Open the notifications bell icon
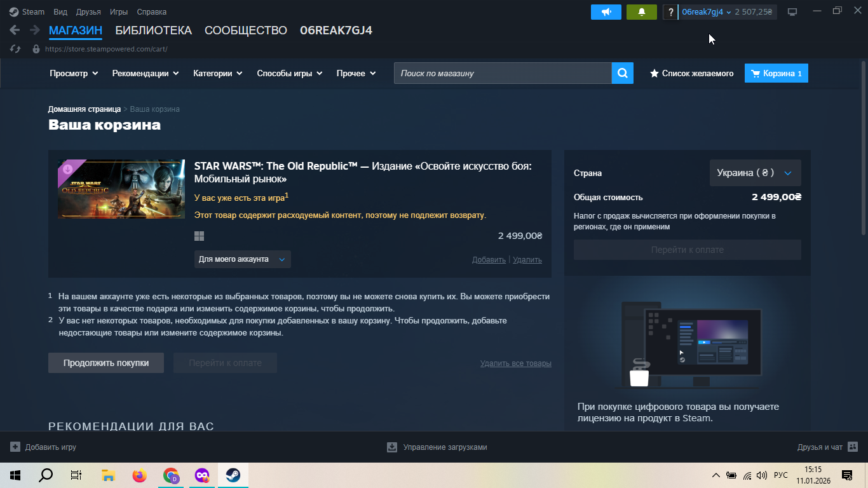868x488 pixels. [x=642, y=12]
